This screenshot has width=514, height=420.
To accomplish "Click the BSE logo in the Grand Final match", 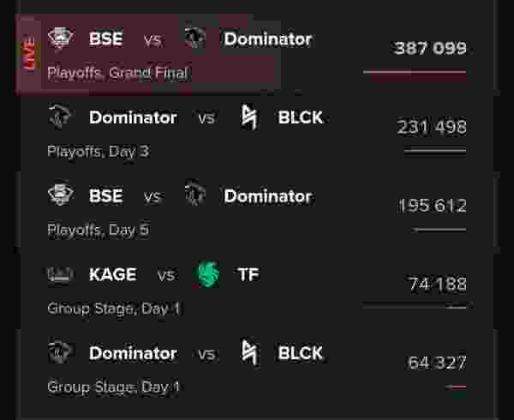I will 61,39.
